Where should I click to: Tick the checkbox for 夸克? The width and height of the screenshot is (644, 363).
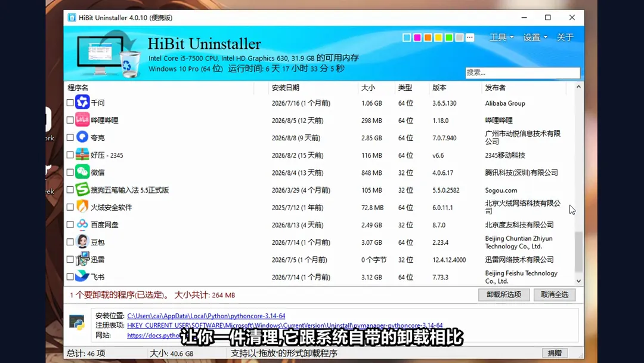(70, 137)
